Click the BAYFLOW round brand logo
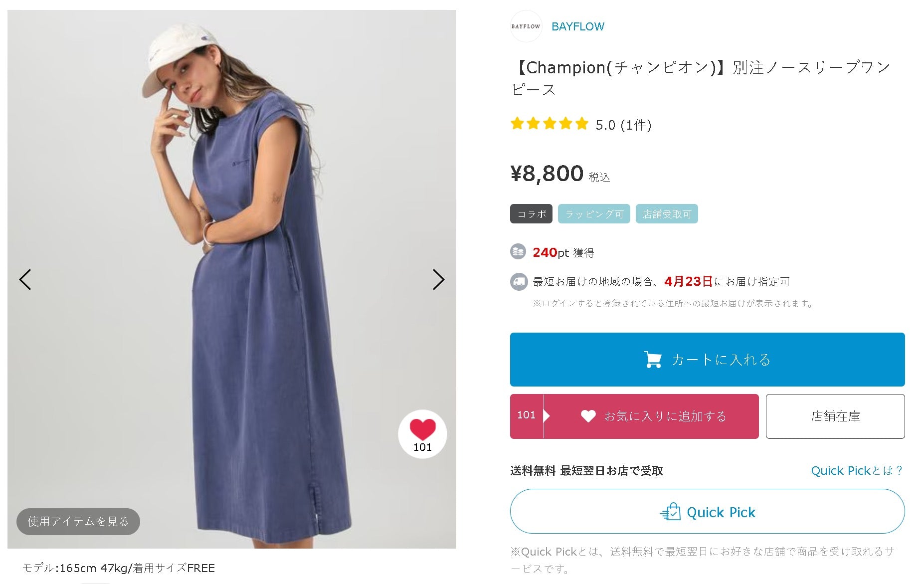 (x=526, y=26)
